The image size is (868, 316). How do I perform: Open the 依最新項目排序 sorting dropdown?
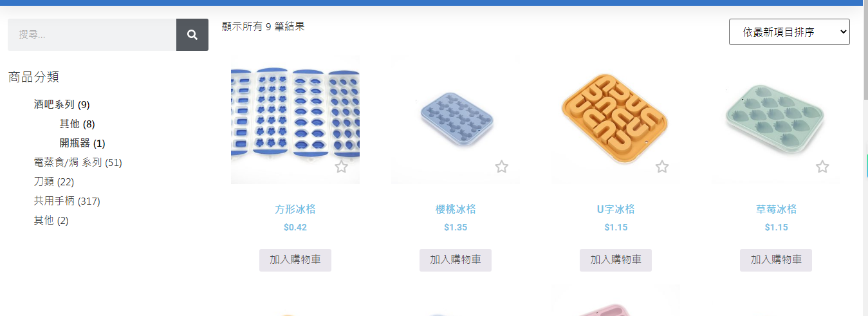790,32
